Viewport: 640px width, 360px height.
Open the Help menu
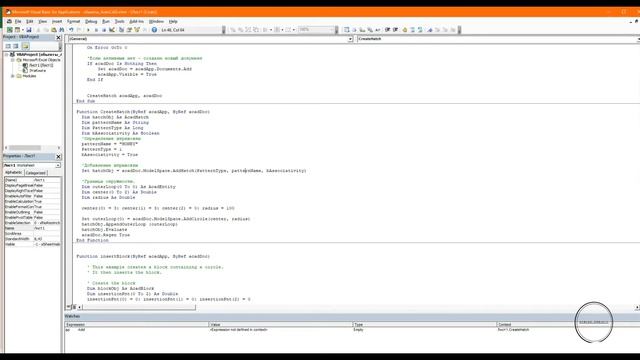[x=173, y=21]
